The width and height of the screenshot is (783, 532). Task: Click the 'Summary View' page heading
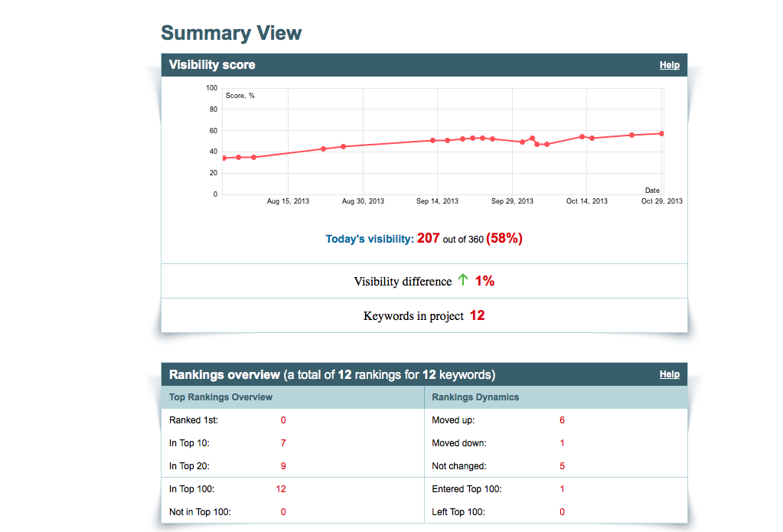231,33
